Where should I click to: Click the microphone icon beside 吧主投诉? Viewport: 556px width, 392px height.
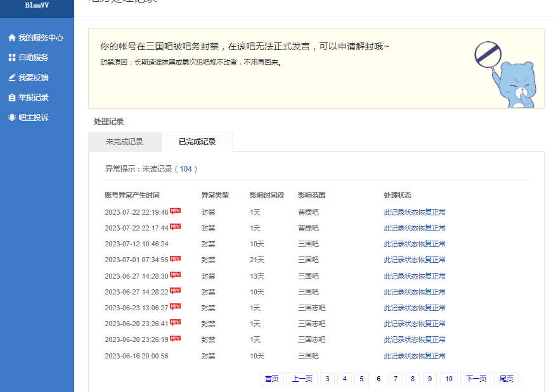click(11, 118)
